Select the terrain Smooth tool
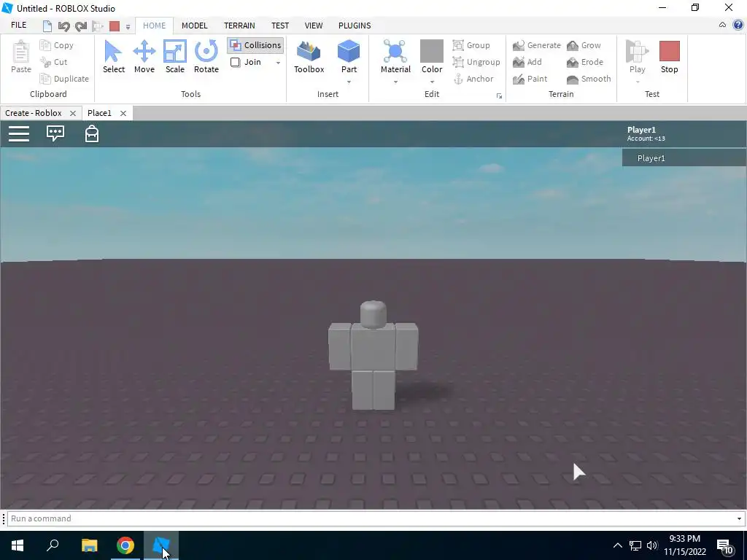The image size is (747, 560). 589,79
